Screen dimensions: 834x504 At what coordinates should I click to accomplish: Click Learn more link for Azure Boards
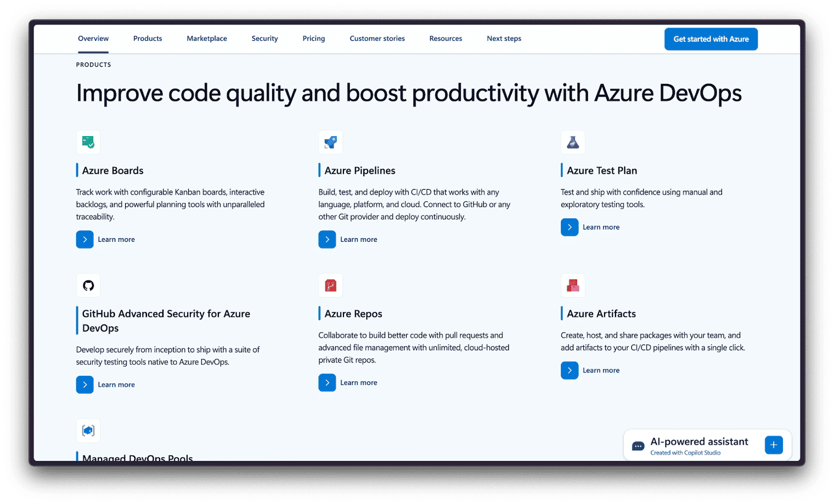pyautogui.click(x=116, y=240)
